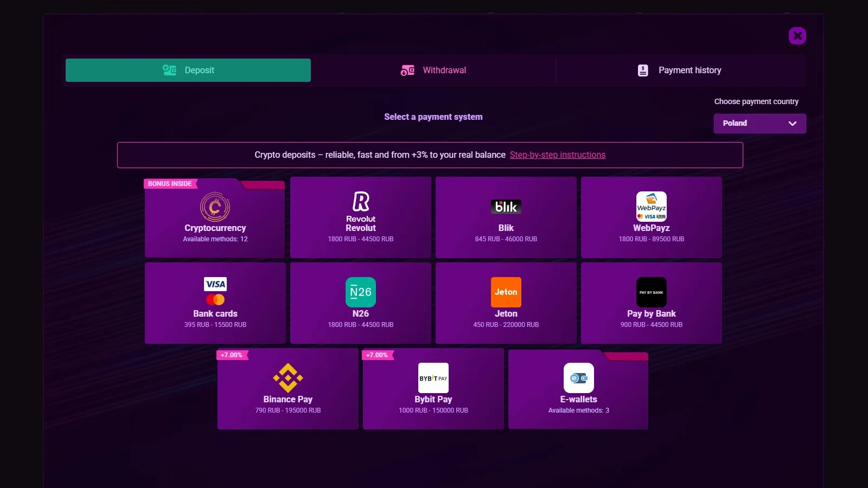Click the +7.00% badge on Bybit Pay

pyautogui.click(x=378, y=355)
